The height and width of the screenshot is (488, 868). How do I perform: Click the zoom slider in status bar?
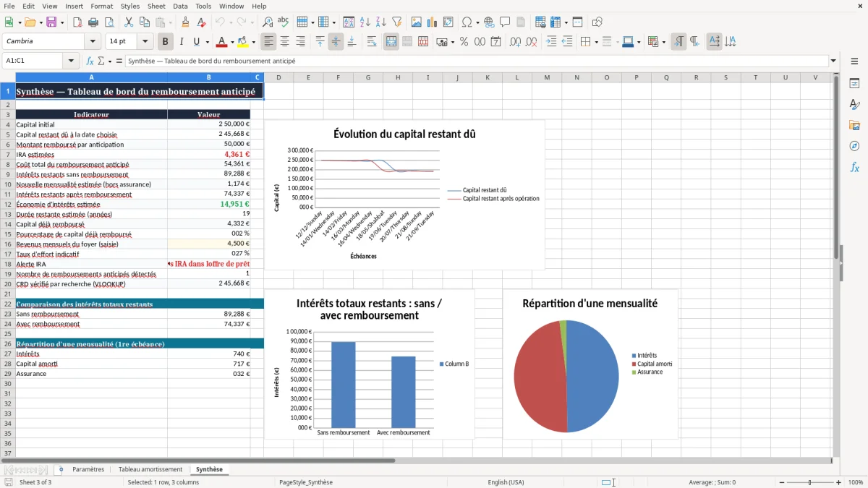[x=809, y=482]
